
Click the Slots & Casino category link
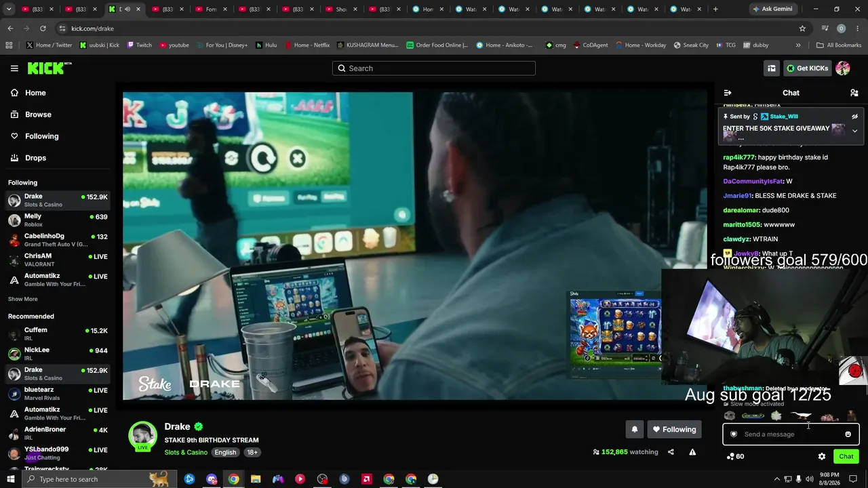186,453
